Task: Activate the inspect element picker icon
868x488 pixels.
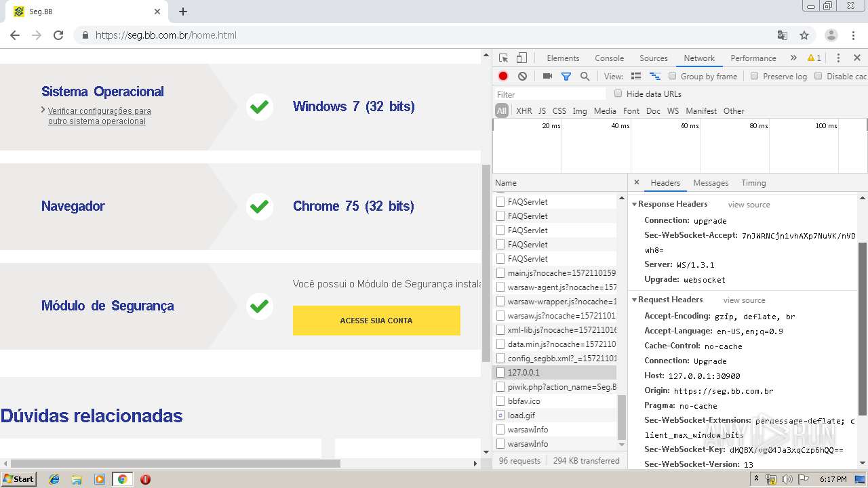Action: [503, 58]
